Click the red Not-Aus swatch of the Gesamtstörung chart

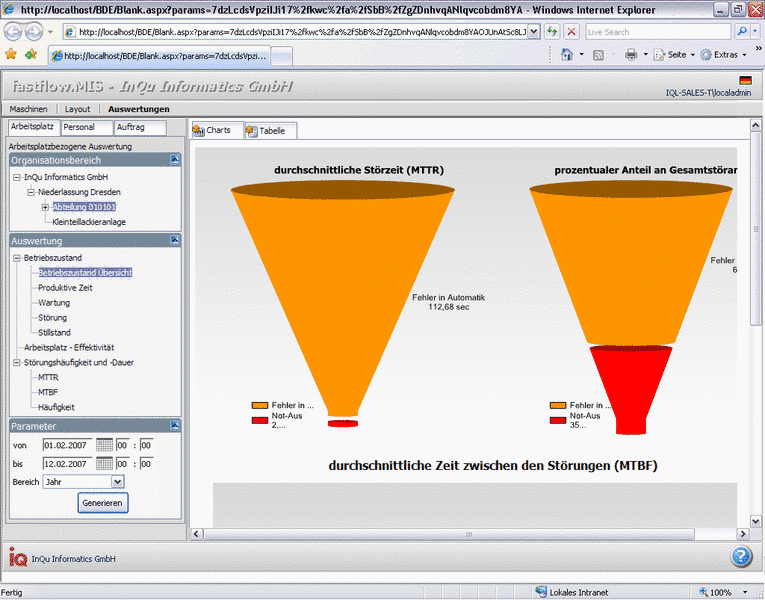point(558,420)
